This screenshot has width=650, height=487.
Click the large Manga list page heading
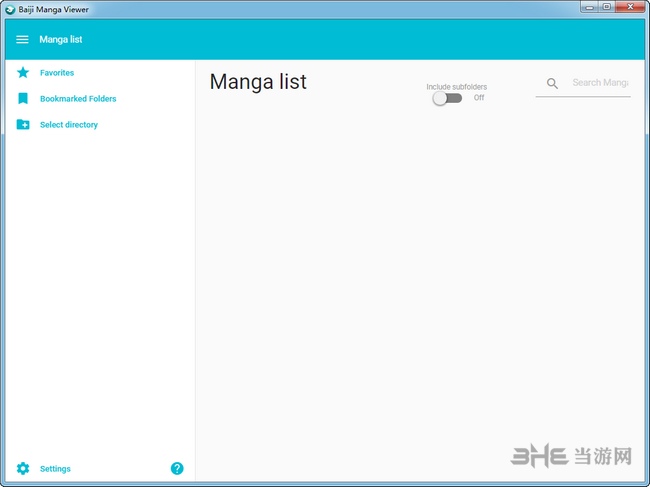(x=258, y=82)
